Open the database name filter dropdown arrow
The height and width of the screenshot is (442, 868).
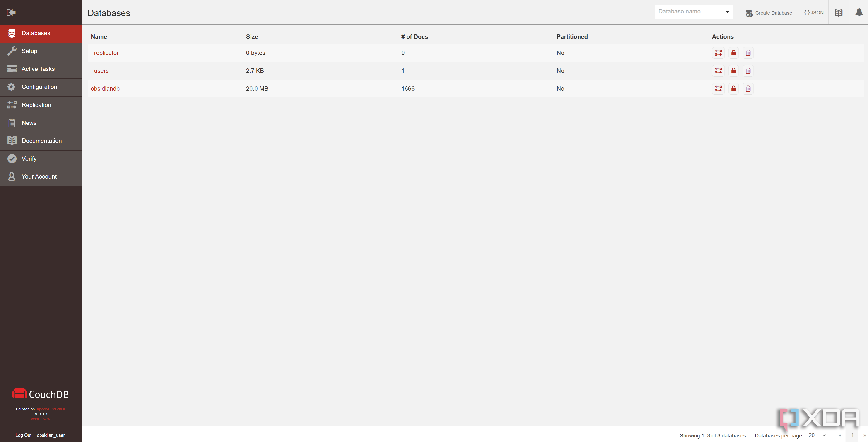tap(727, 11)
